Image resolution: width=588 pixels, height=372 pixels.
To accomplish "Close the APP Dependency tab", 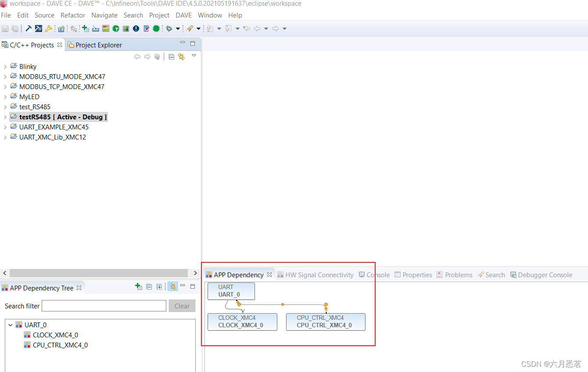I will click(269, 275).
